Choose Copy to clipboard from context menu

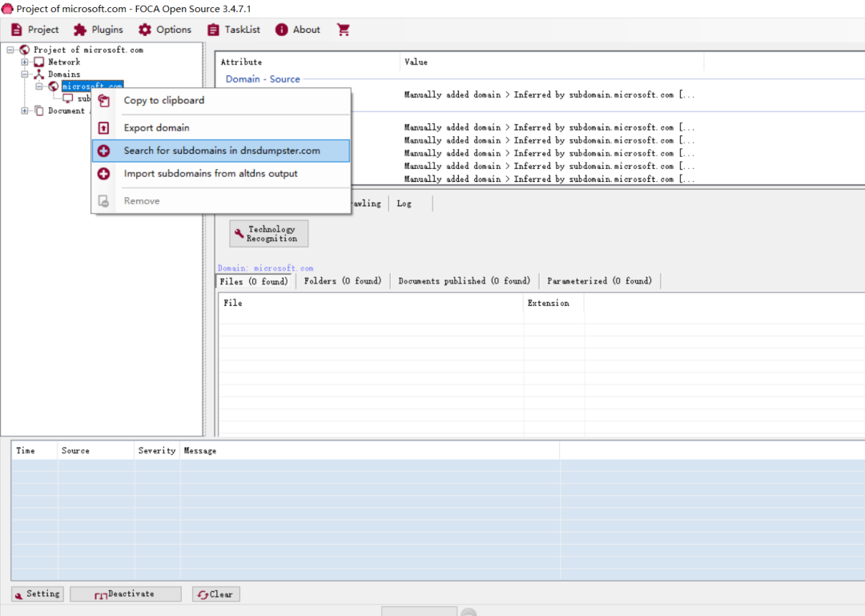click(x=221, y=100)
